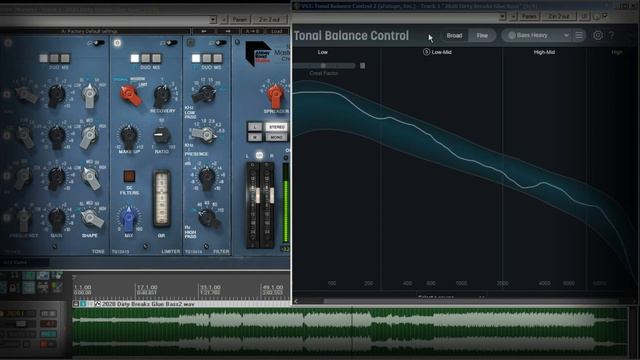Click the plus button in left plugin header

224,20
